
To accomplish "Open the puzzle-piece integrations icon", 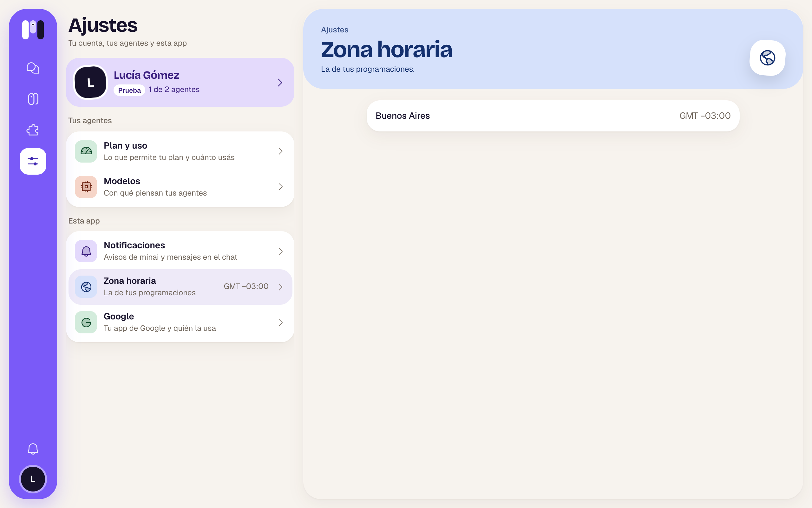I will click(x=33, y=130).
